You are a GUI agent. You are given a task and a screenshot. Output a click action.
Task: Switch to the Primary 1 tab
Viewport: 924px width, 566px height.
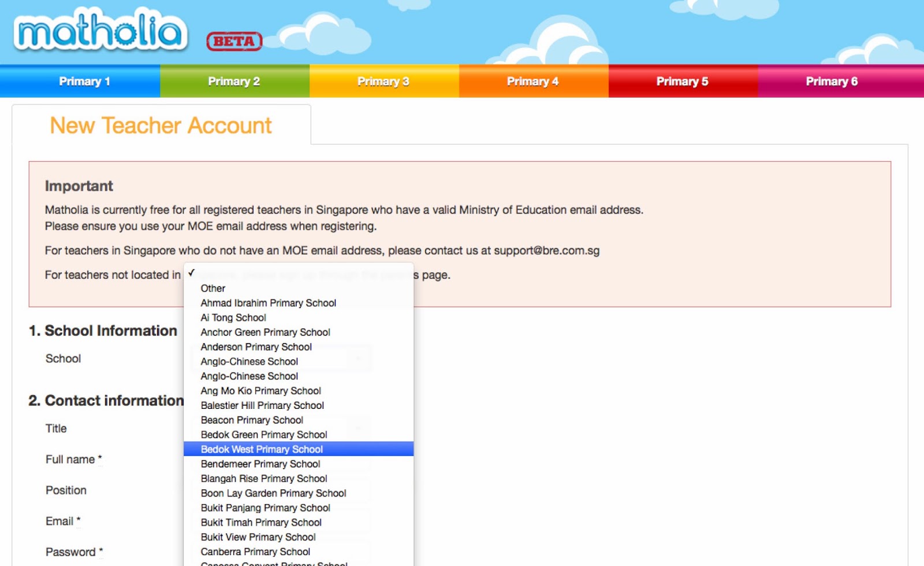tap(84, 81)
